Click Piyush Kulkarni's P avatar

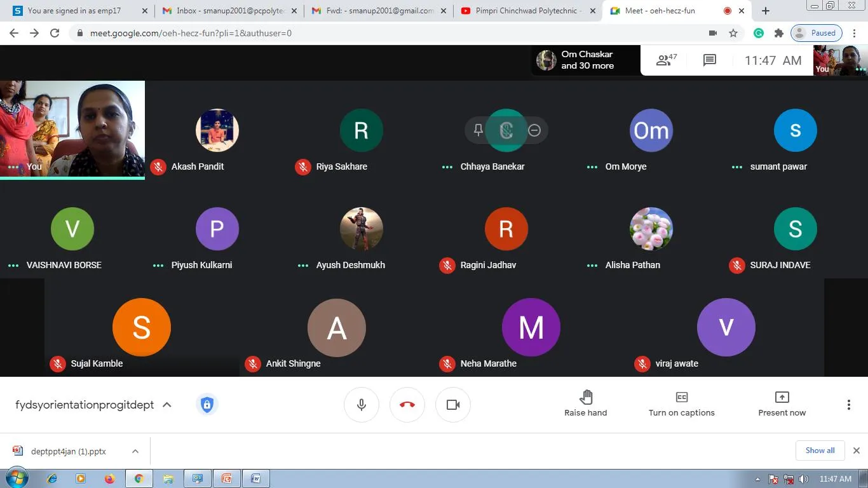click(x=217, y=229)
